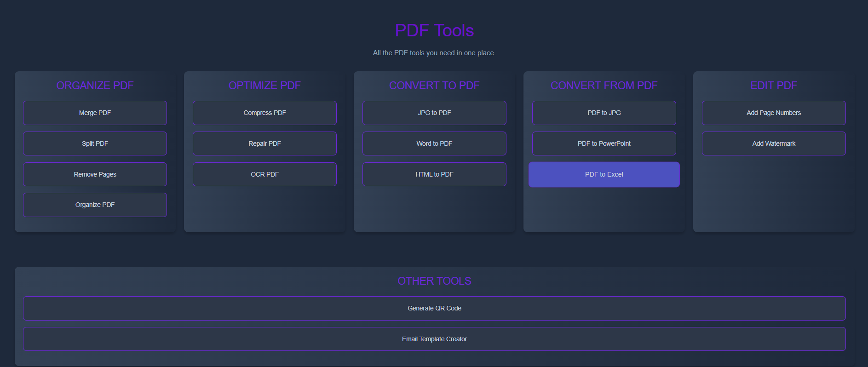Click the EDIT PDF section heading

[x=774, y=86]
